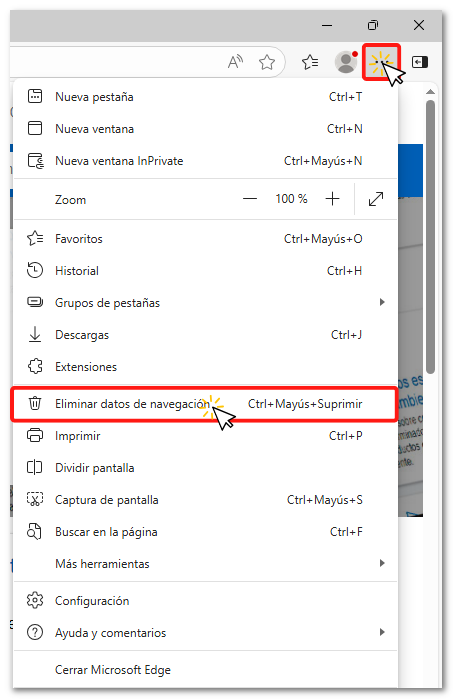Select Cerrar Microsoft Edge
Viewport: 453px width, 699px height.
205,670
